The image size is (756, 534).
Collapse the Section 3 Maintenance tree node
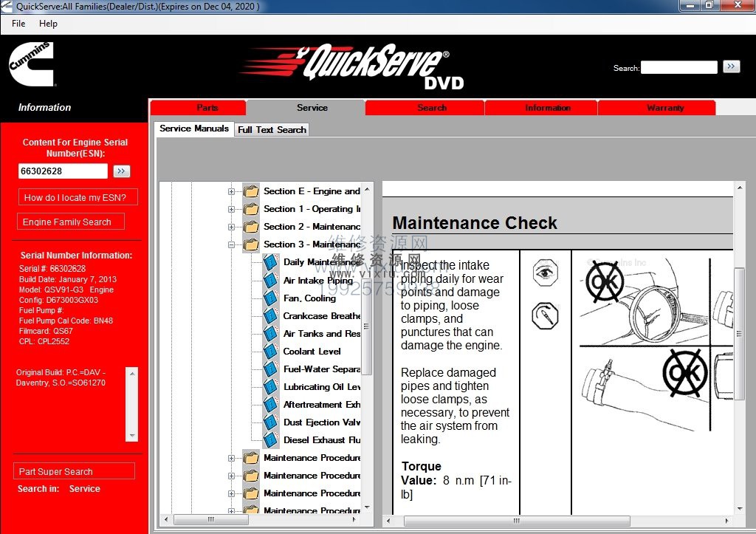pos(231,244)
